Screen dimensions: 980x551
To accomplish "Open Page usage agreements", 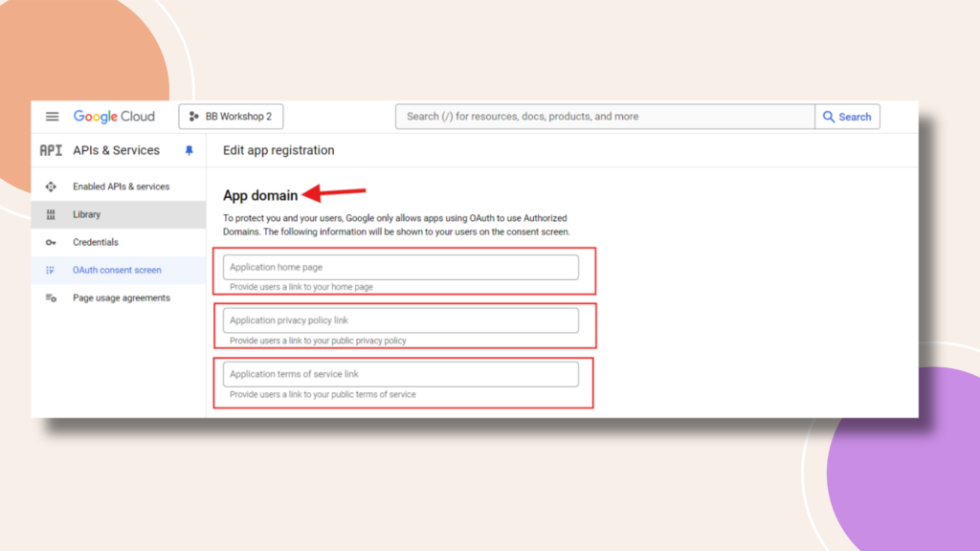I will 122,298.
